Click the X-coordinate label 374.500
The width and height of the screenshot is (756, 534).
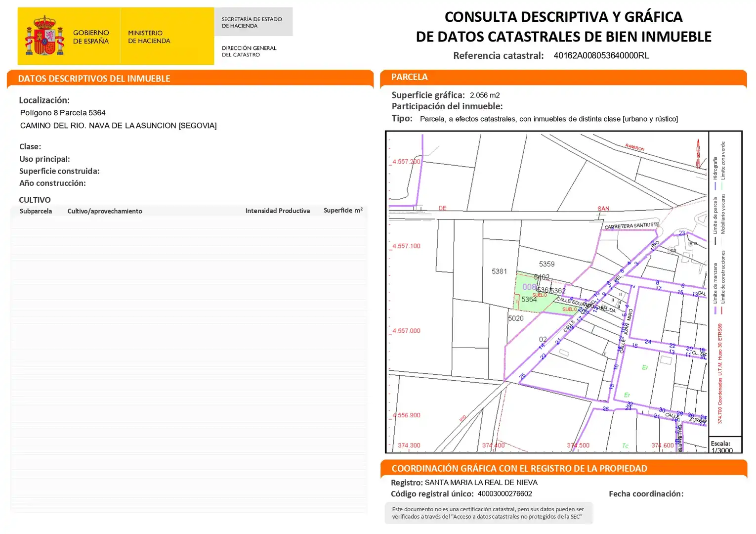[x=578, y=445]
